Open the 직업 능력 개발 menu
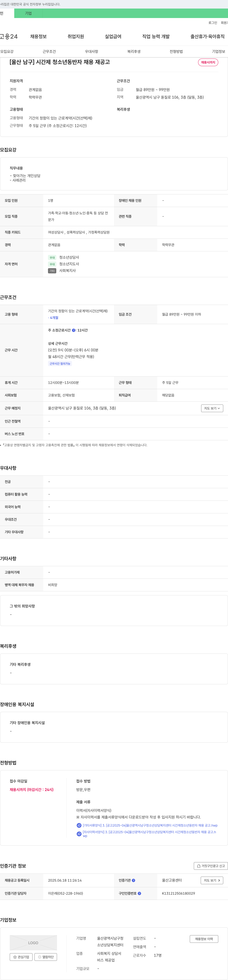The height and width of the screenshot is (980, 228). pyautogui.click(x=156, y=37)
